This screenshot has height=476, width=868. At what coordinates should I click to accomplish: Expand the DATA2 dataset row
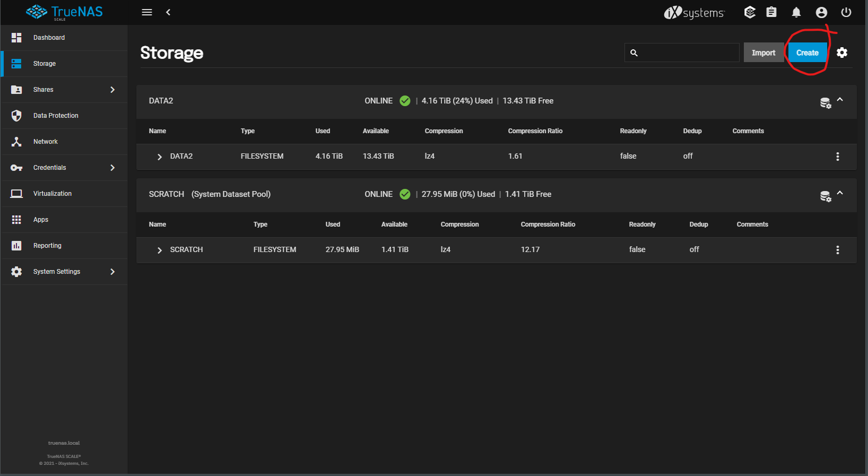(159, 157)
